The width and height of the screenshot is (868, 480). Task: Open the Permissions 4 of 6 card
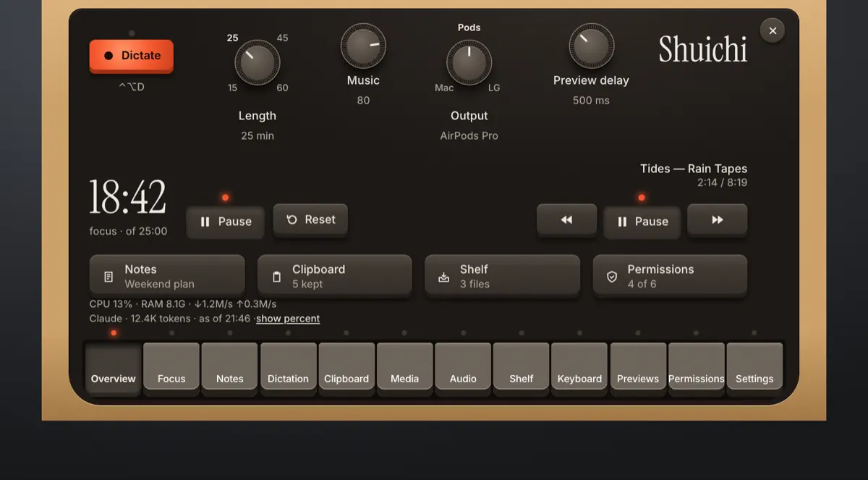670,276
